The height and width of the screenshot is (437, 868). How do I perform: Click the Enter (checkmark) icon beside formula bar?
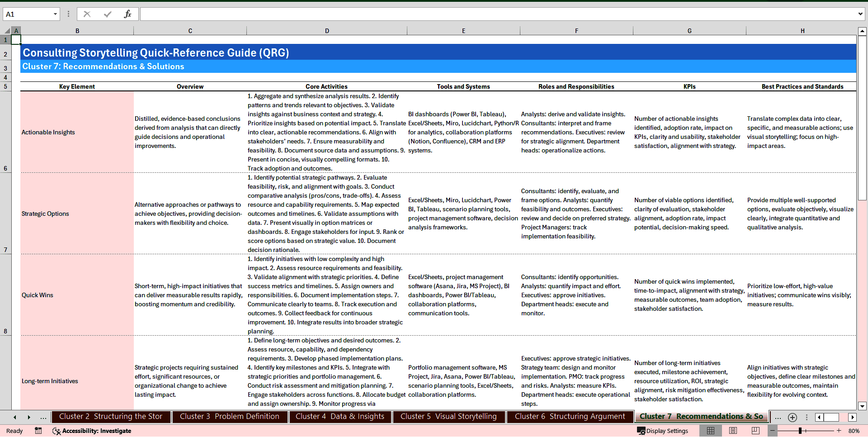(107, 14)
